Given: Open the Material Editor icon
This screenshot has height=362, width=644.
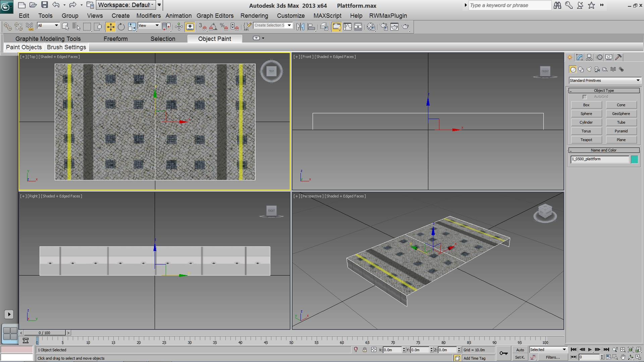Looking at the screenshot, I should coord(371,27).
